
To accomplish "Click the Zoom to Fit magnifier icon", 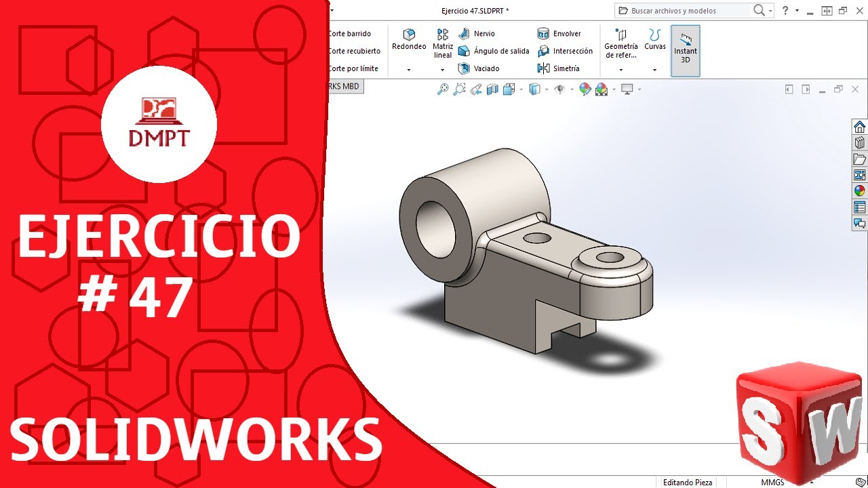I will [x=443, y=89].
